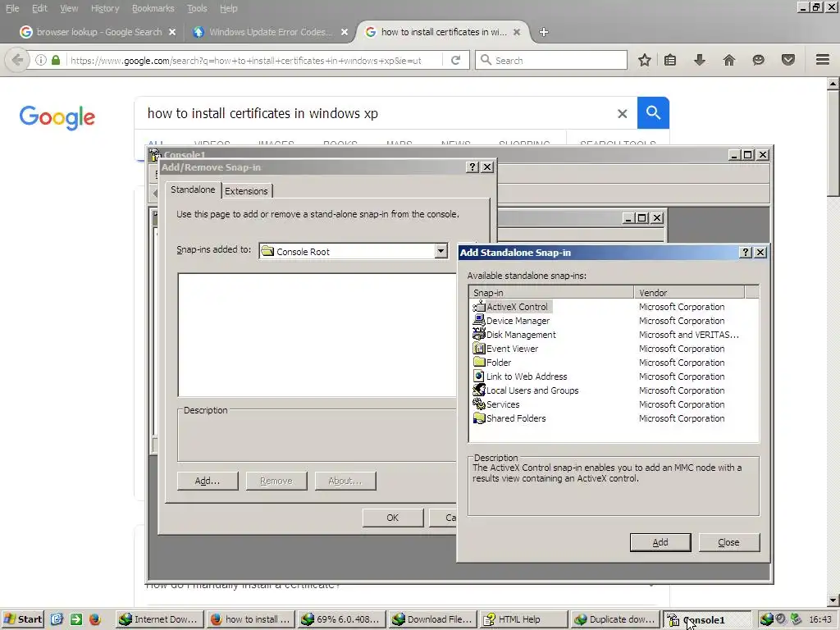
Task: Close the how to install certificates tab
Action: (517, 32)
